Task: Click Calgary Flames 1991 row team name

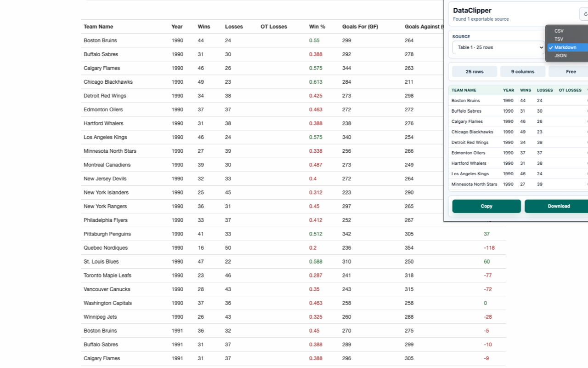Action: coord(102,358)
